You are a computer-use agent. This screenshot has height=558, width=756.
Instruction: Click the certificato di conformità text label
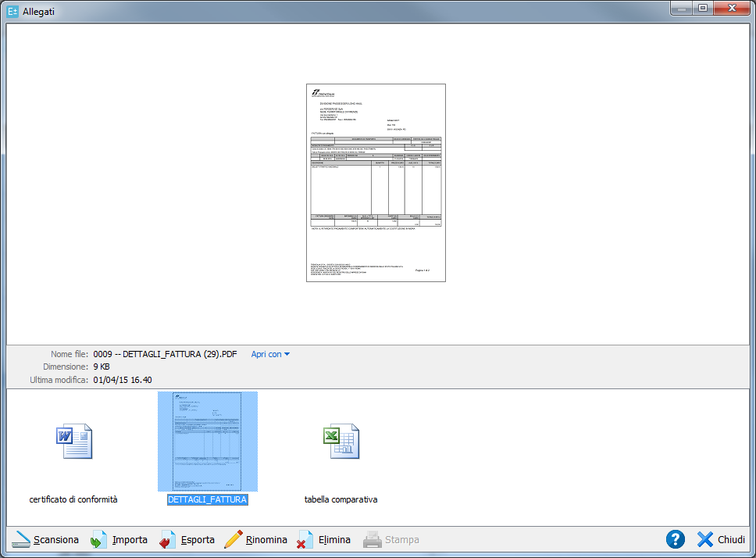click(x=73, y=499)
